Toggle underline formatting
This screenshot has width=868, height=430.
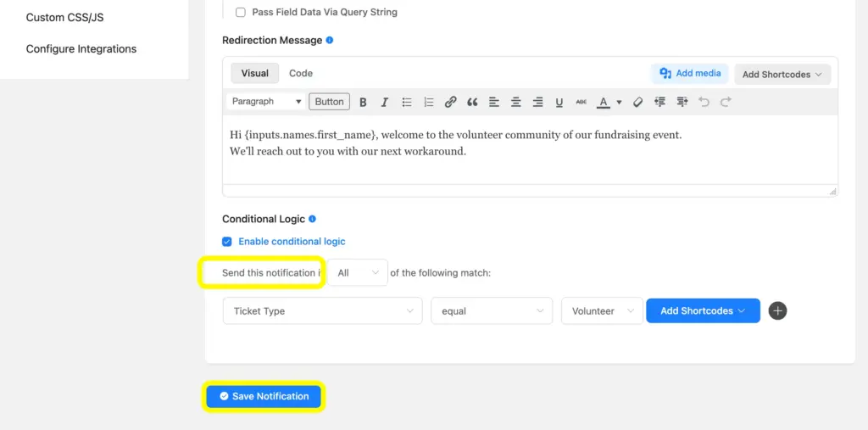tap(559, 102)
